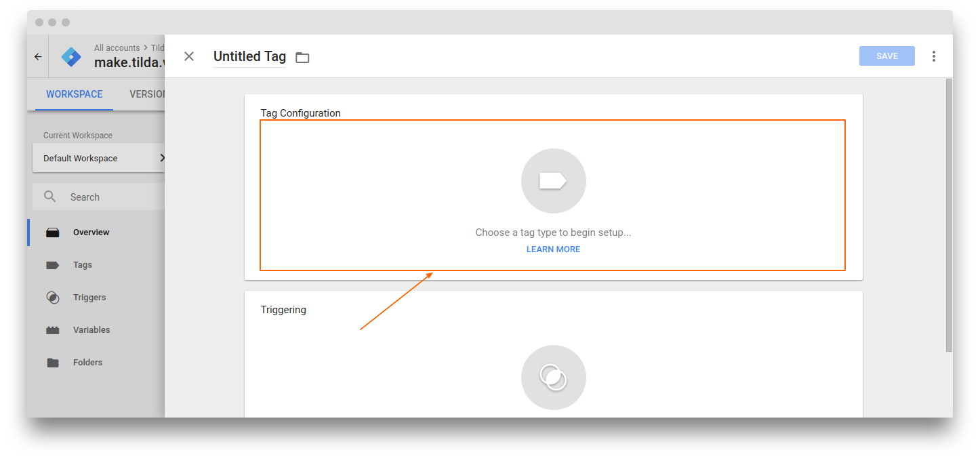Click the SAVE button
This screenshot has height=465, width=980.
886,56
